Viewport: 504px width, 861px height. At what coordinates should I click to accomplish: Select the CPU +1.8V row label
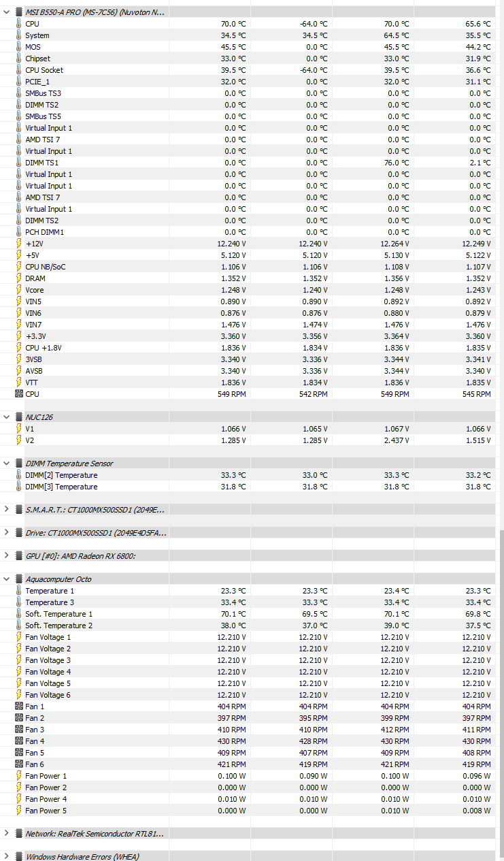coord(42,348)
